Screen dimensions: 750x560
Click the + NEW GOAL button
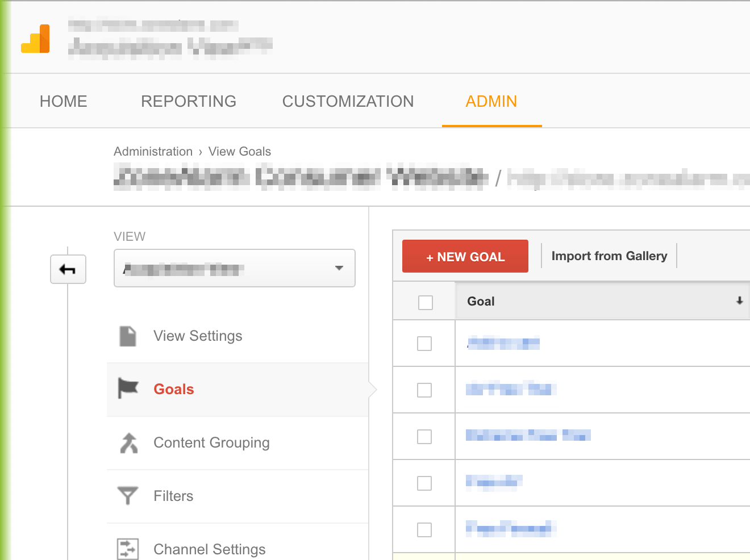point(465,256)
